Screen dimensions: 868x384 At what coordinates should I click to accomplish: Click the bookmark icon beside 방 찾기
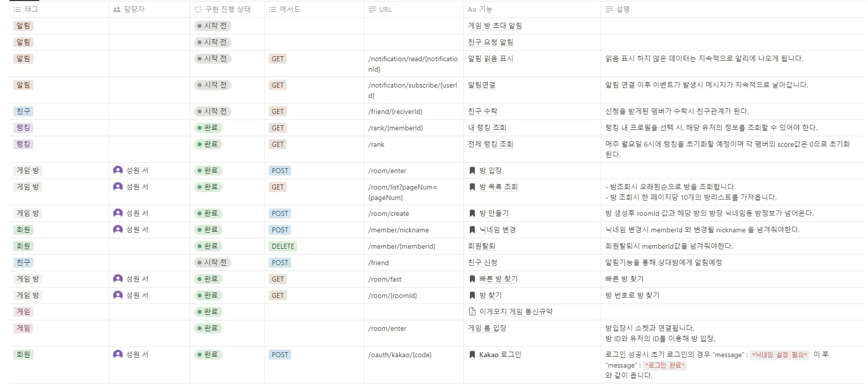472,295
